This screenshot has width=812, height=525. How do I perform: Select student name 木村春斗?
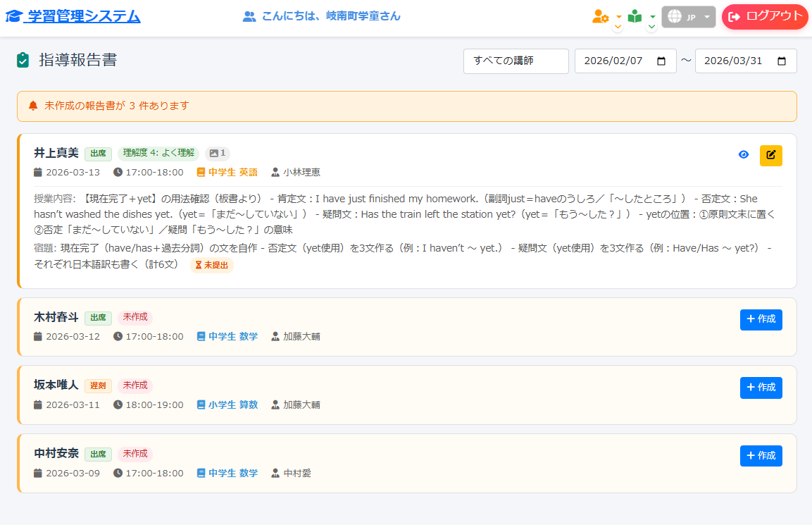[56, 316]
